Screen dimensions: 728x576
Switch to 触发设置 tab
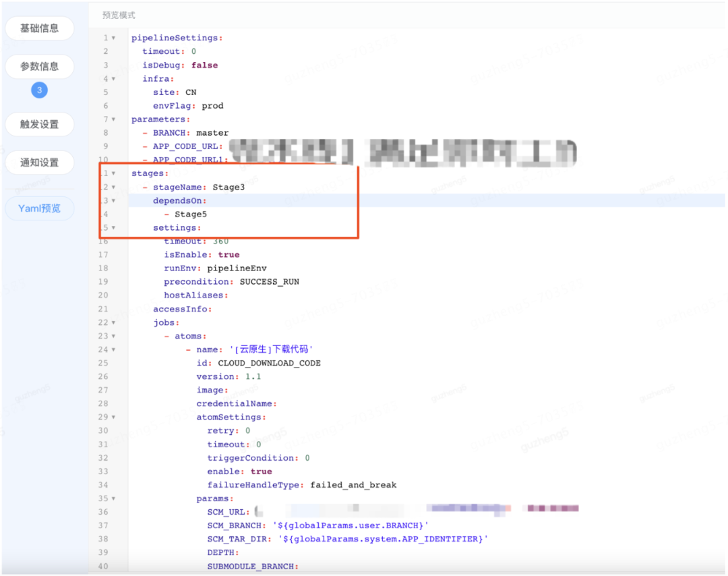tap(40, 124)
